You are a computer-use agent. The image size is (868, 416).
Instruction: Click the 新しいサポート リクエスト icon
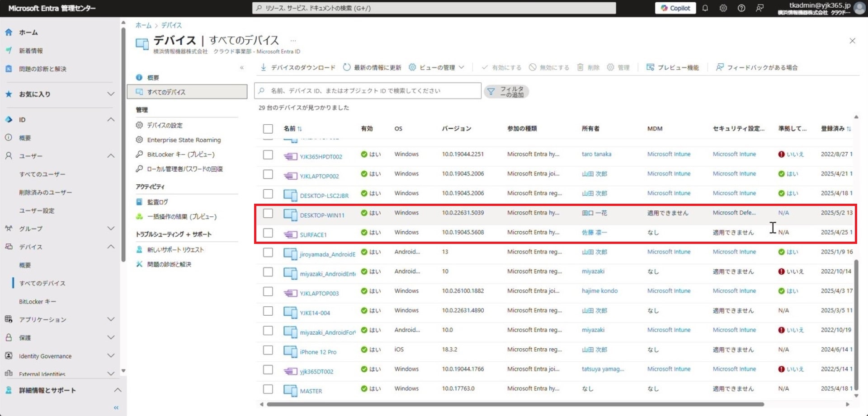pos(139,249)
